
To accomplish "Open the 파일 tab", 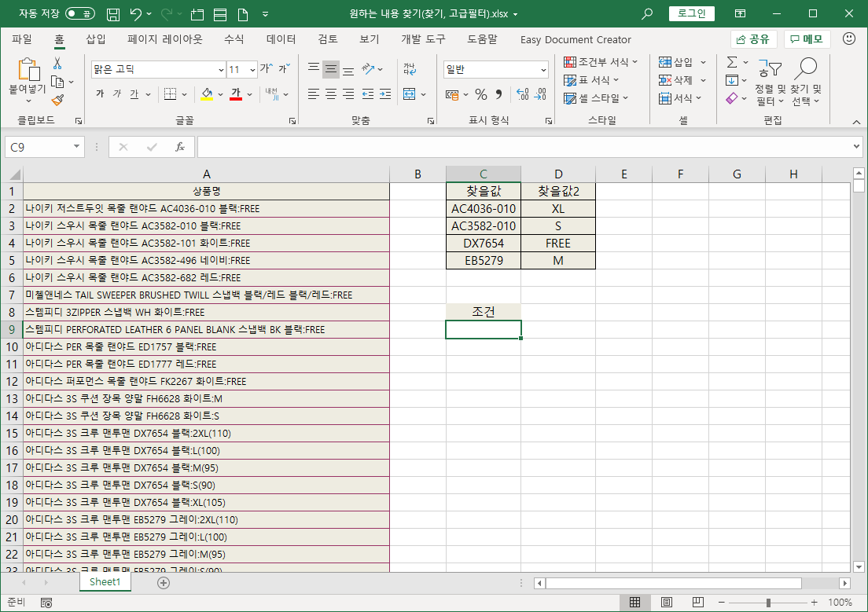I will [22, 39].
